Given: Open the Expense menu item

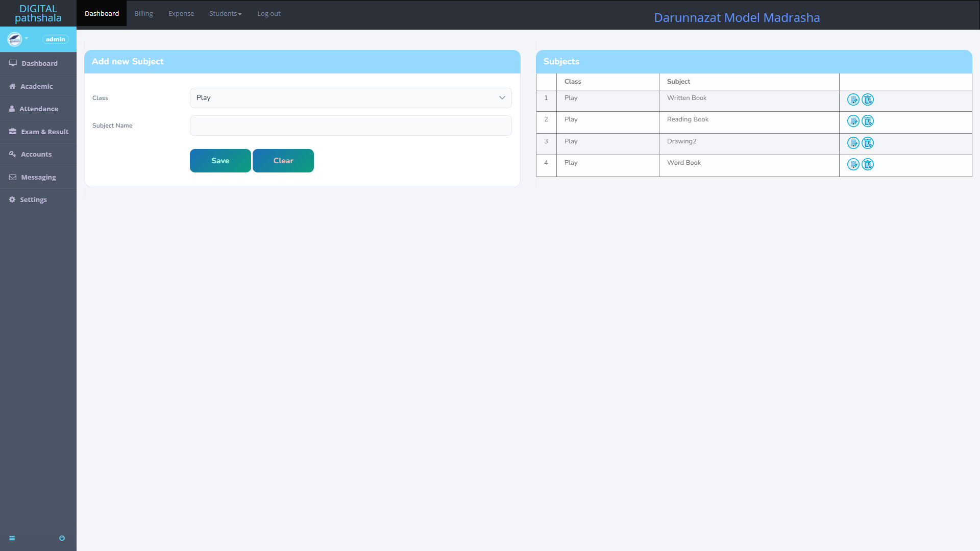Looking at the screenshot, I should pos(181,14).
